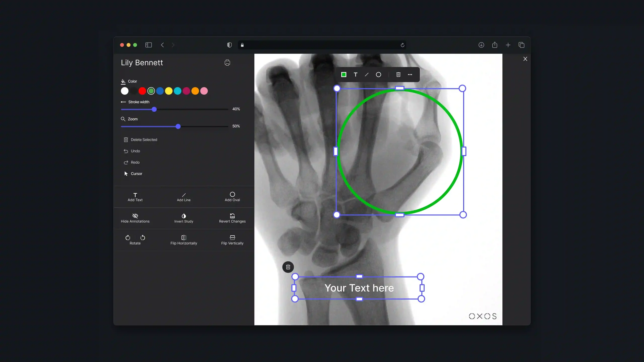Viewport: 644px width, 362px height.
Task: Pick the blue color swatch
Action: pos(160,91)
